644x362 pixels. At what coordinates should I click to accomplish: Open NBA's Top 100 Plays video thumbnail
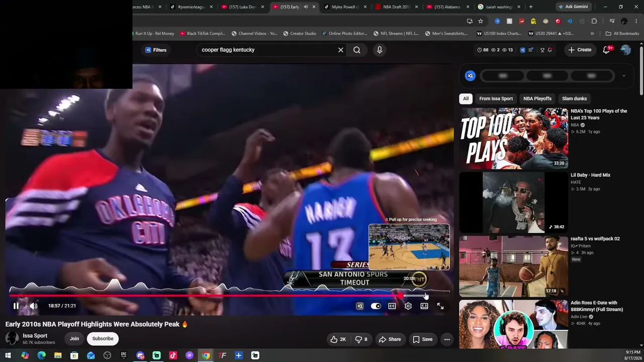pos(514,138)
